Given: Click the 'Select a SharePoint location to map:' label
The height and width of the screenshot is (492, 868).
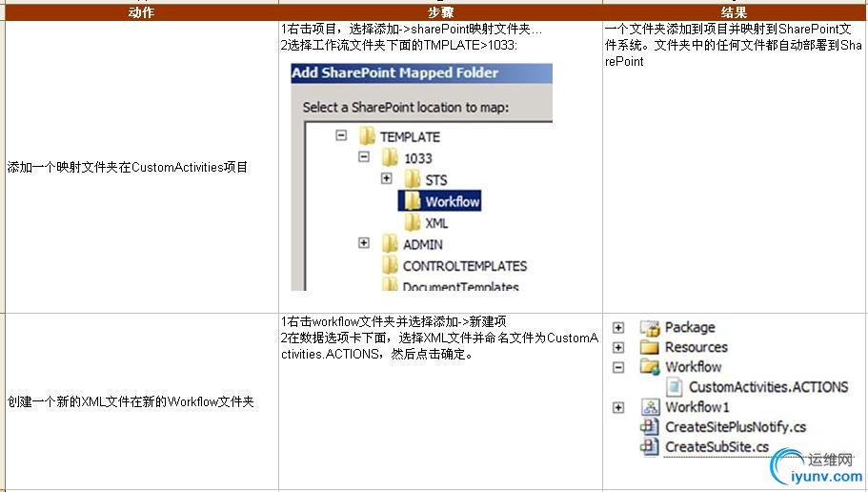Looking at the screenshot, I should [405, 107].
